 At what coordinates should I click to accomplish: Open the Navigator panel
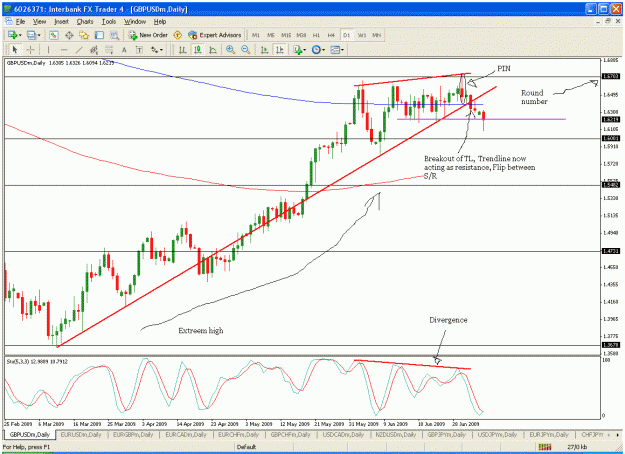pyautogui.click(x=84, y=35)
